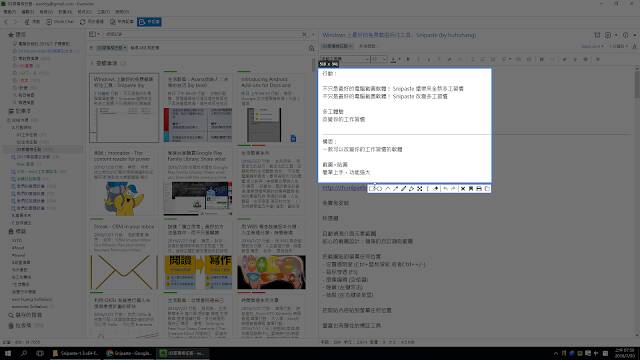Image resolution: width=640 pixels, height=360 pixels.
Task: Cancel the snip with the X icon
Action: 463,189
